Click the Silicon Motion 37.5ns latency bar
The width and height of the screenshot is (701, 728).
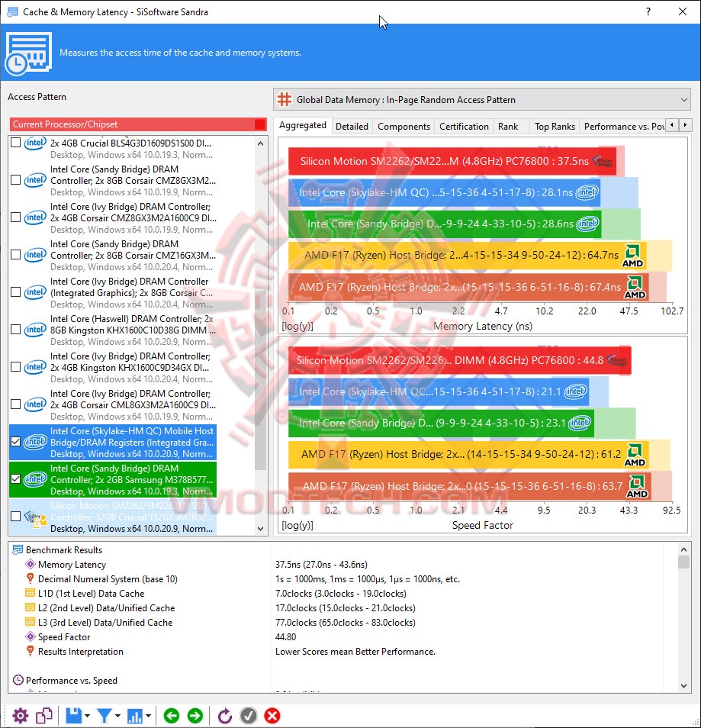pos(452,161)
